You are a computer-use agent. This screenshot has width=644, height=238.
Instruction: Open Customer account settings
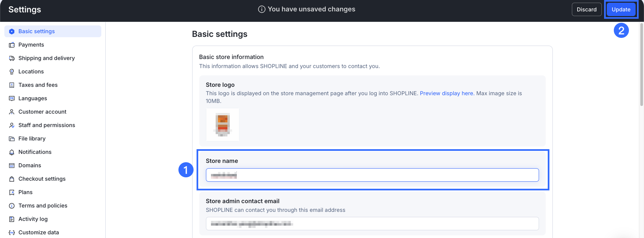click(42, 112)
